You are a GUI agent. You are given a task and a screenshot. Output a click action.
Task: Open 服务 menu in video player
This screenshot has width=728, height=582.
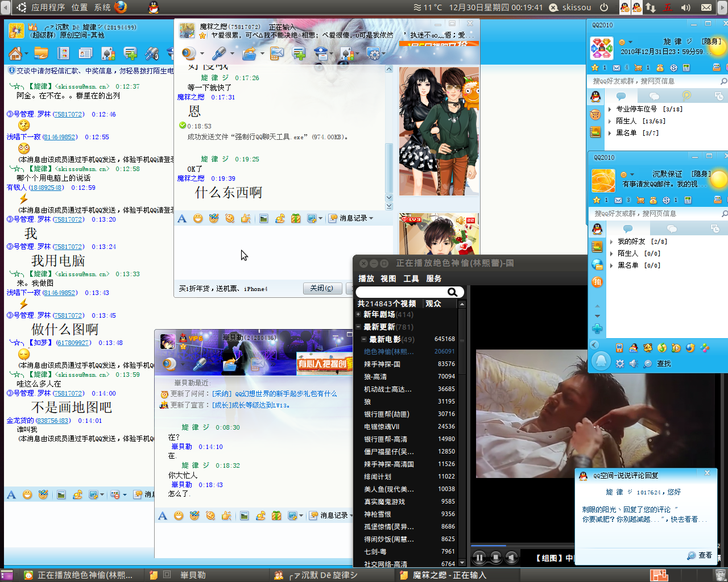click(x=434, y=278)
